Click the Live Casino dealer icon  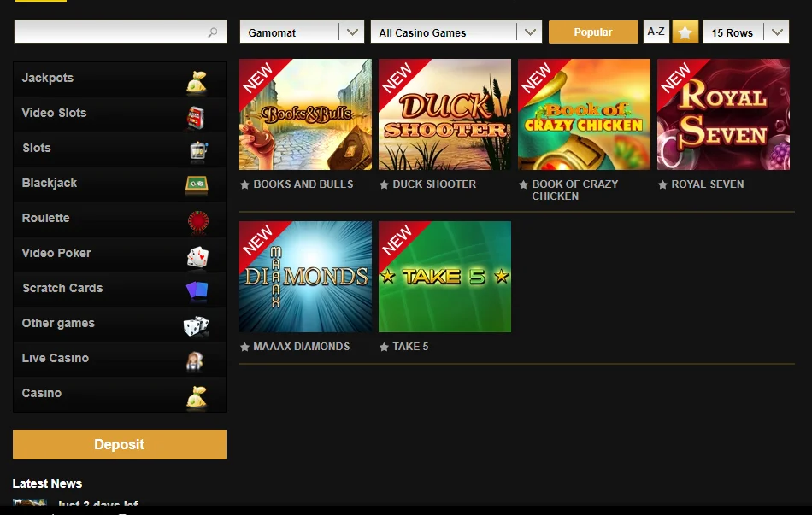(x=195, y=361)
